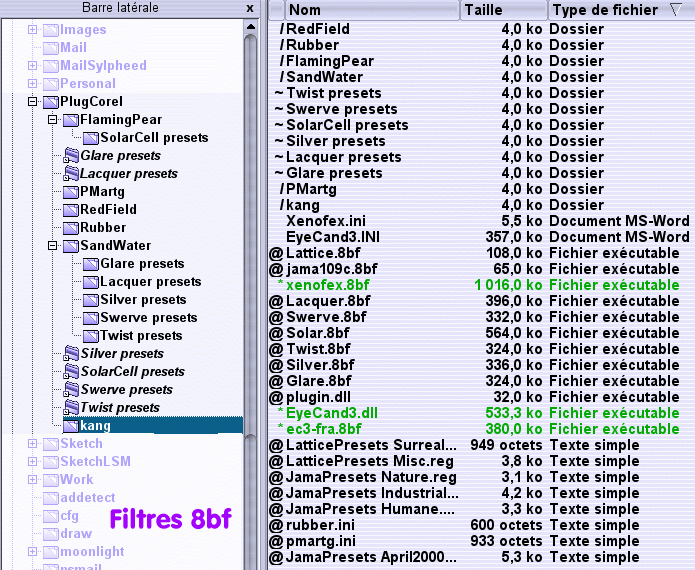Viewport: 695px width, 570px height.
Task: Expand the Images folder in tree
Action: [32, 30]
